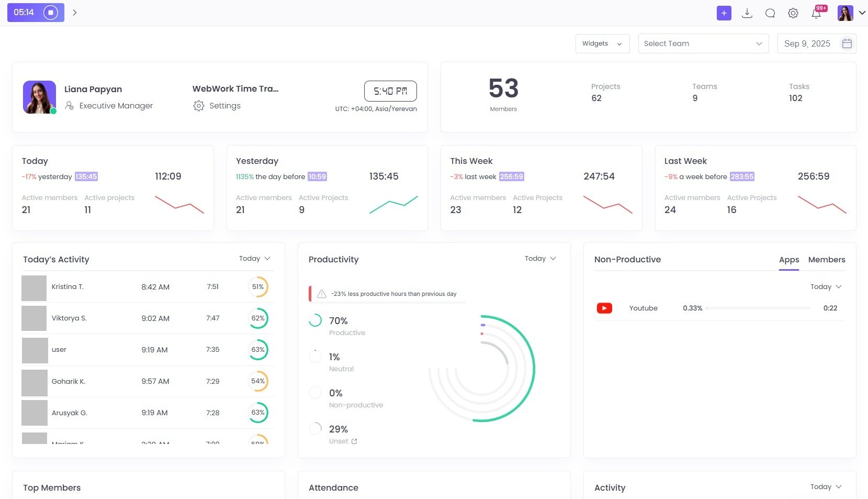Click the Sep 9, 2025 date field
This screenshot has height=499, width=868.
[x=807, y=43]
